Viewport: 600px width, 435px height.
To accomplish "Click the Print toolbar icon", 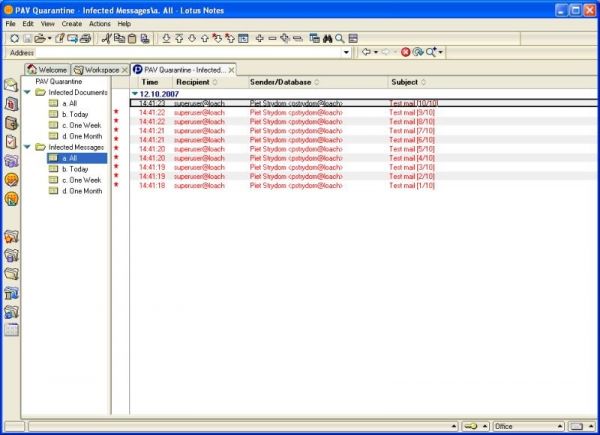I will [85, 38].
